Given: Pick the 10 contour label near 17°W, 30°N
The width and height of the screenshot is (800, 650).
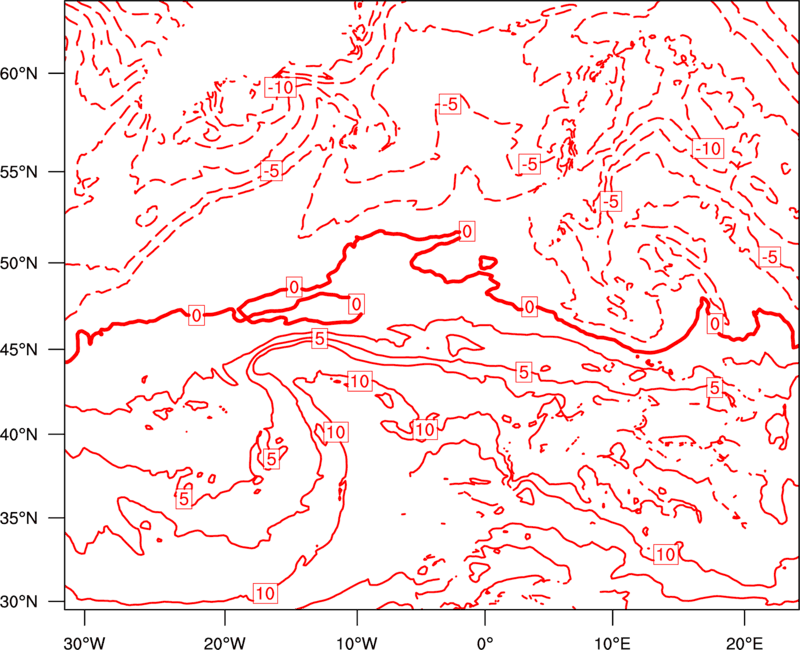Looking at the screenshot, I should (265, 593).
